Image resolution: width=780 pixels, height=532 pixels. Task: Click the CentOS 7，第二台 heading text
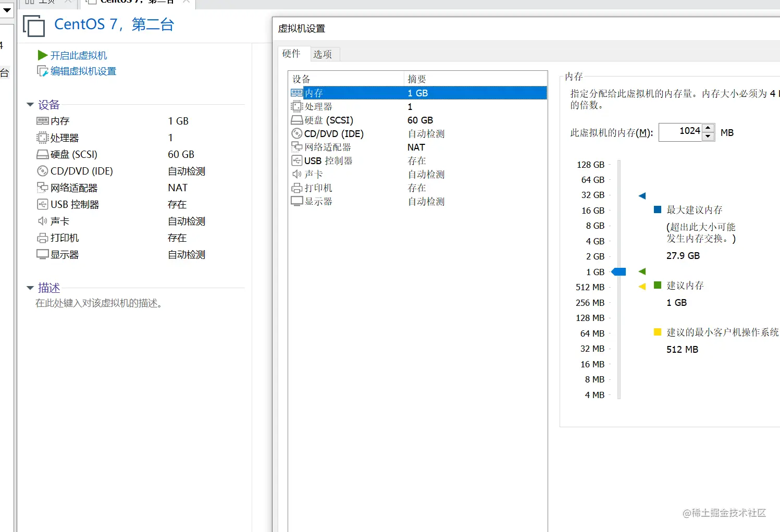(114, 24)
